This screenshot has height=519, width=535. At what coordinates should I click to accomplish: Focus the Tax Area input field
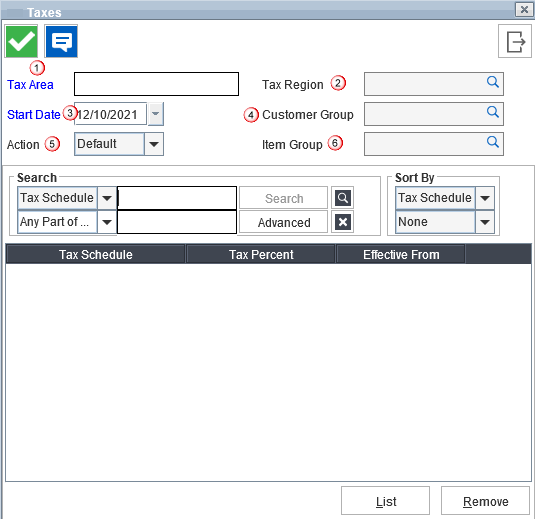click(x=156, y=84)
